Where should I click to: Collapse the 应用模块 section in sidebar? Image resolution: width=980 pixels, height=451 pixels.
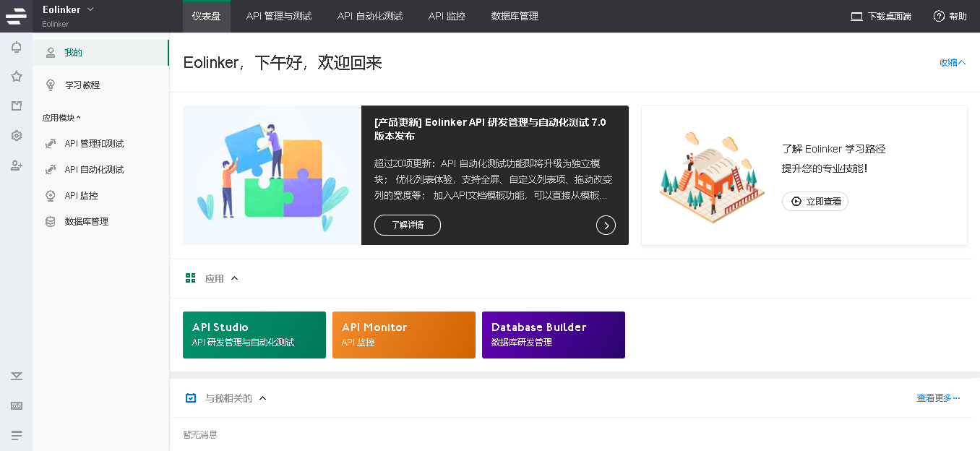pyautogui.click(x=61, y=118)
